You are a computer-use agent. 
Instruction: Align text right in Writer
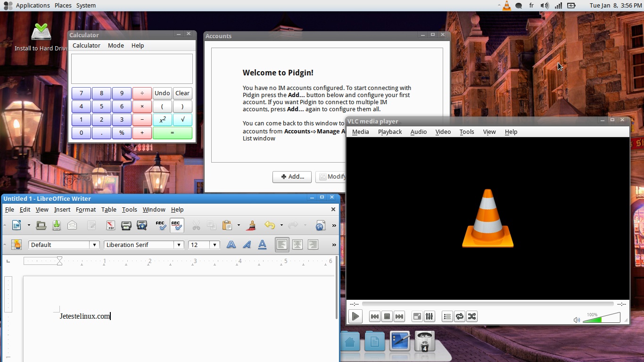[x=313, y=245]
